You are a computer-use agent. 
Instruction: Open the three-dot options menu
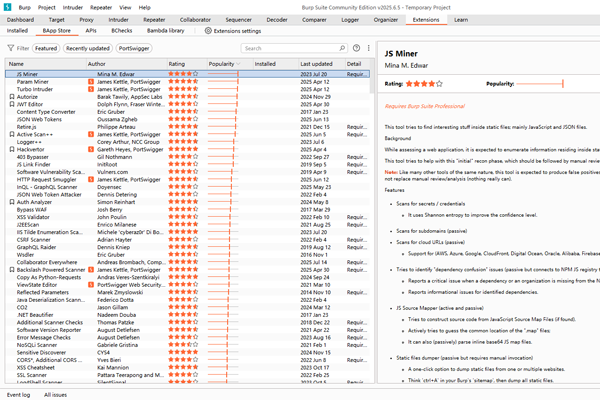[368, 48]
